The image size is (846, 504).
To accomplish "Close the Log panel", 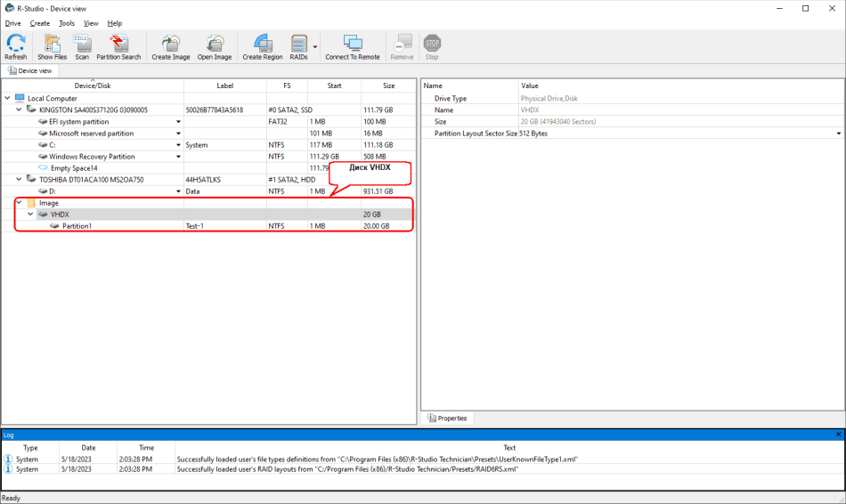I will [839, 435].
